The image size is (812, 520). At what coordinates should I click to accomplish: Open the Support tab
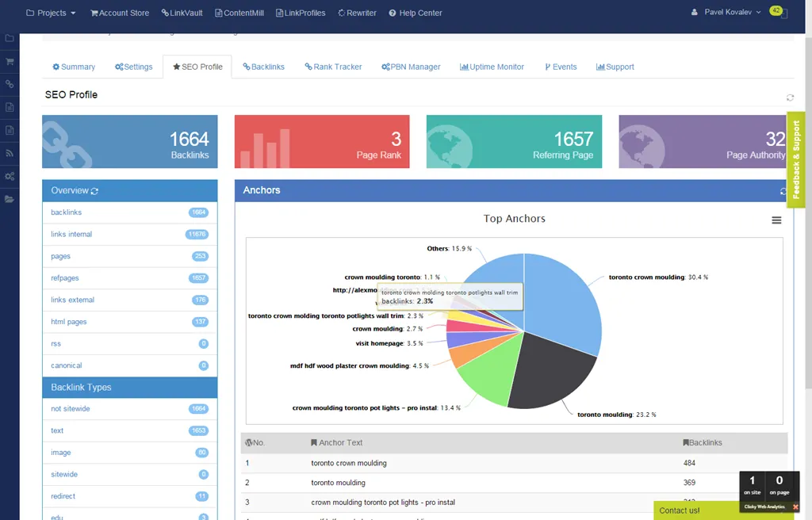click(615, 67)
